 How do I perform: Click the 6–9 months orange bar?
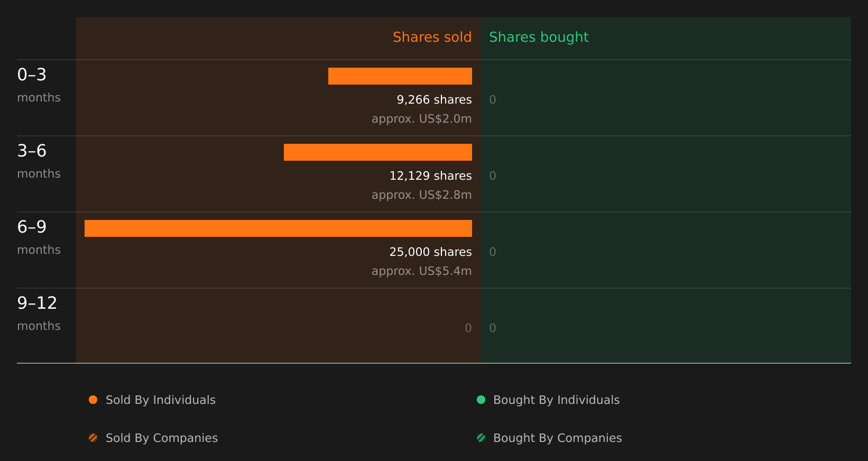click(278, 228)
